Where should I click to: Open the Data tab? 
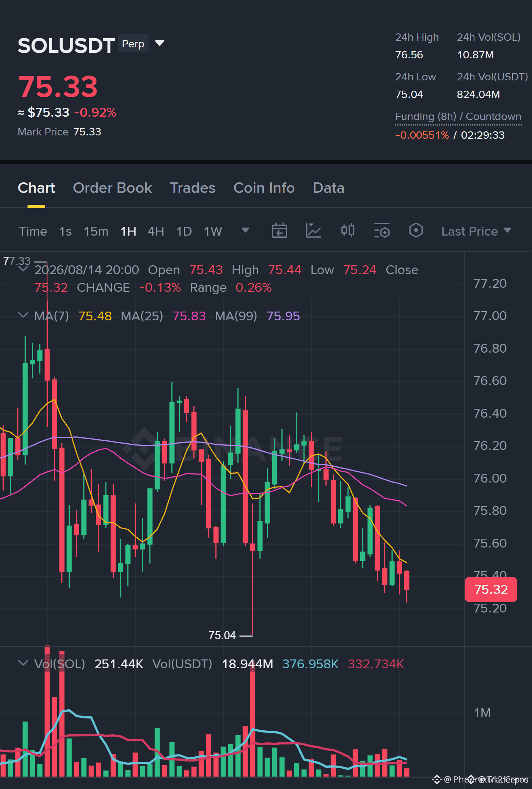[328, 188]
